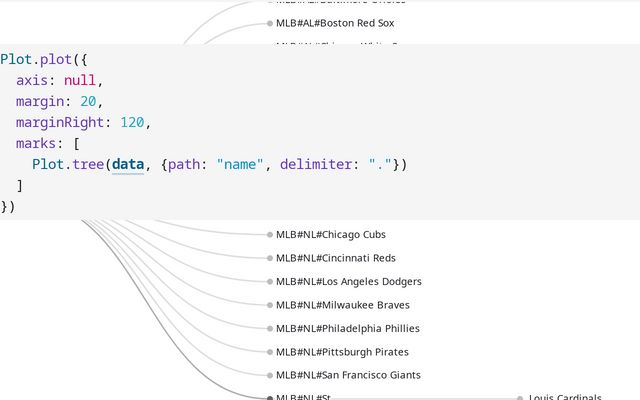
Task: Click the Chicago Cubs node dot
Action: pyautogui.click(x=269, y=235)
